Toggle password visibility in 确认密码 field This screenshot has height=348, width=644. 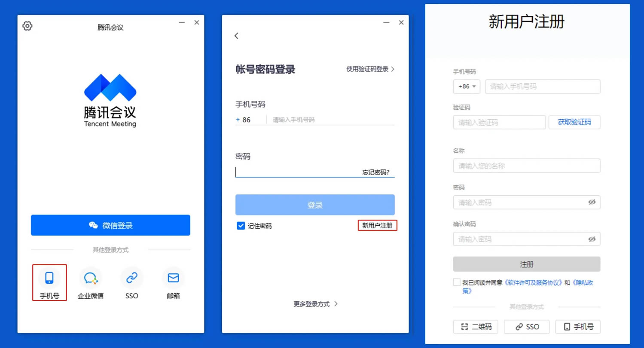(x=595, y=239)
